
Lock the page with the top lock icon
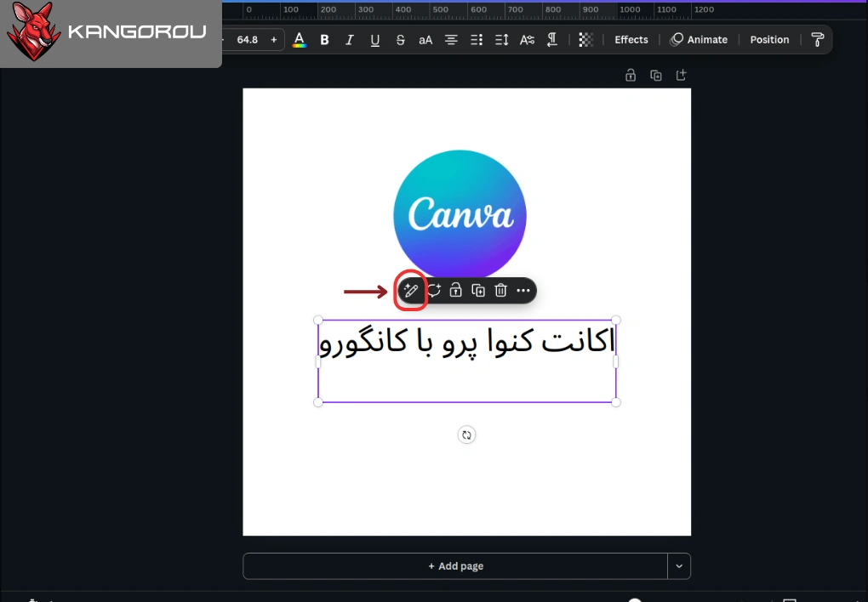(631, 75)
